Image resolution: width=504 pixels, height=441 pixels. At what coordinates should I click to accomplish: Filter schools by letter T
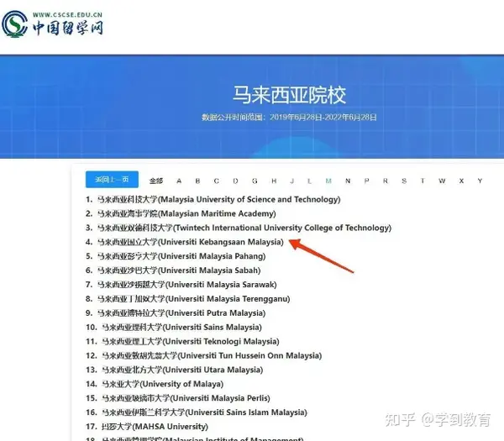[423, 181]
